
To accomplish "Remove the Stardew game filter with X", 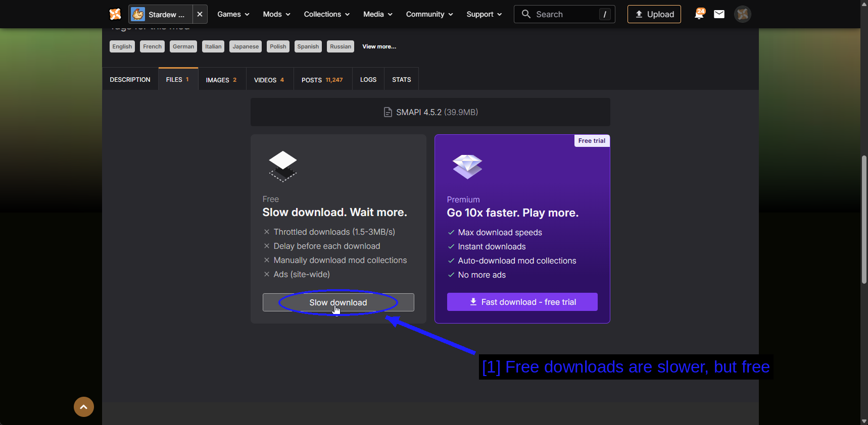I will click(200, 14).
